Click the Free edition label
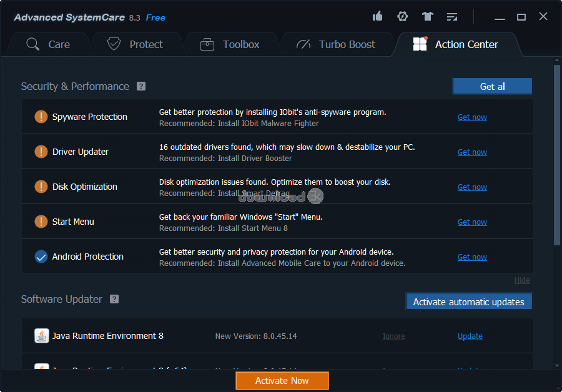The width and height of the screenshot is (562, 392). pos(155,17)
